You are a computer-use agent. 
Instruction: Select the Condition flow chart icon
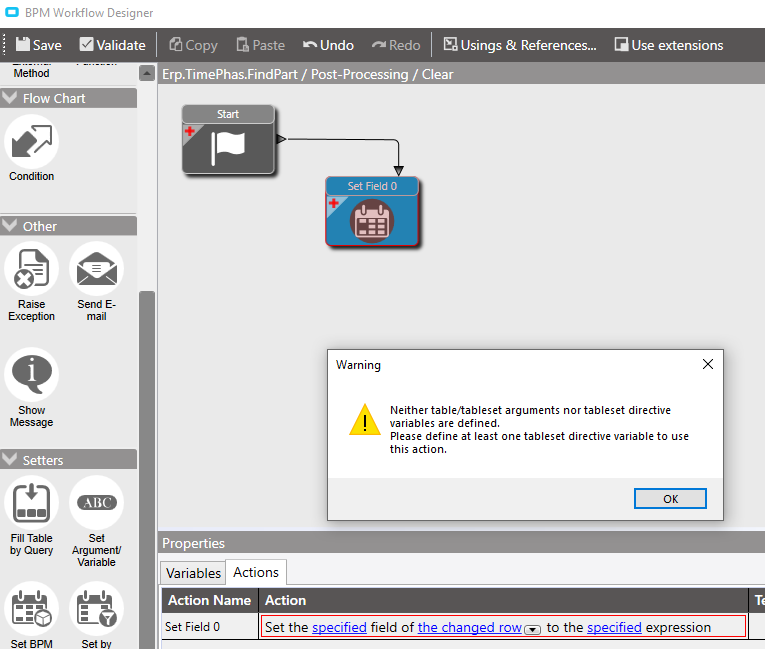pos(32,142)
